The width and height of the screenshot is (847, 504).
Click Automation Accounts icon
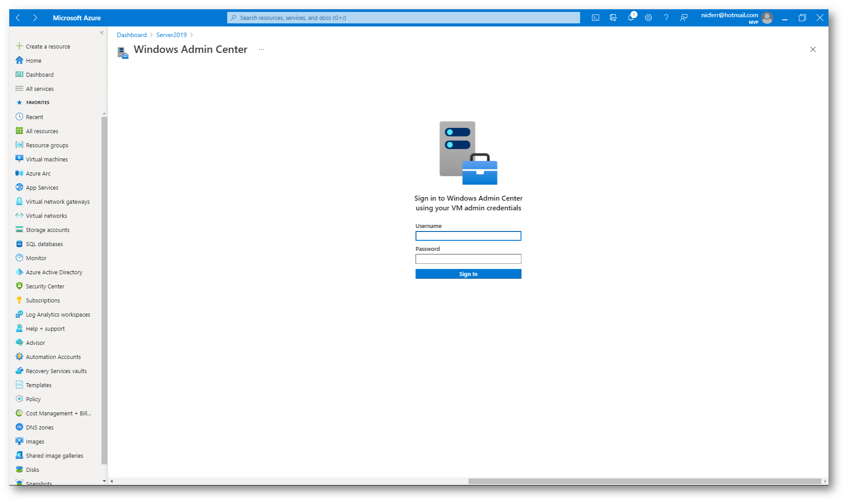[19, 357]
